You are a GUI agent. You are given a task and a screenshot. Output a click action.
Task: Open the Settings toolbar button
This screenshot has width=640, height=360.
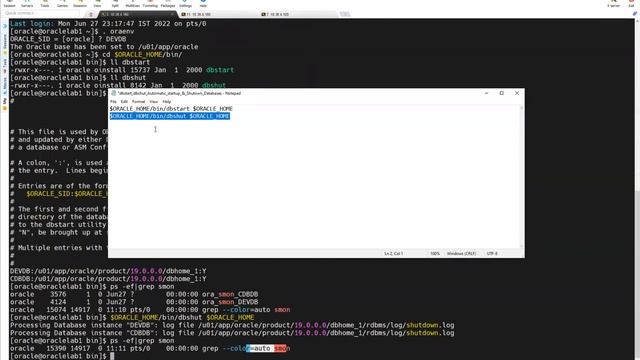[185, 4]
